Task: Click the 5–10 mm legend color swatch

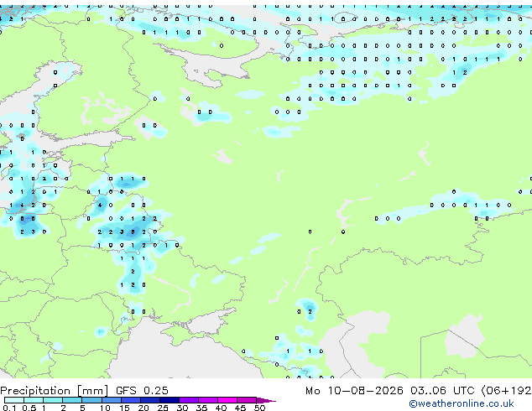Action: [x=91, y=400]
